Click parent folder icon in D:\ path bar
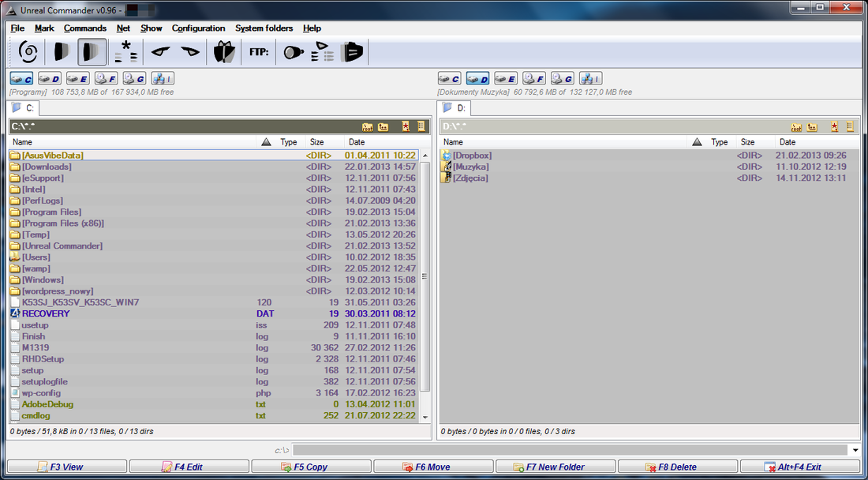This screenshot has height=480, width=868. (812, 127)
